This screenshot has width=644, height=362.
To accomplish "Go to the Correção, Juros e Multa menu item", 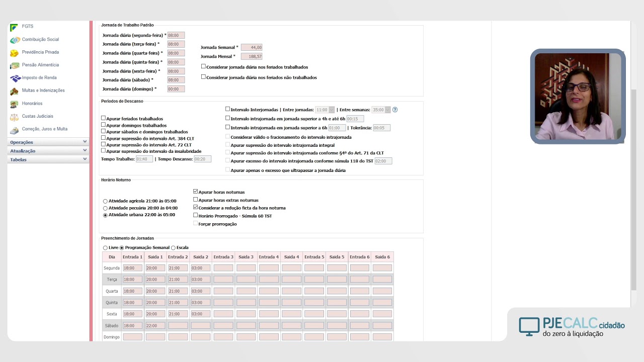I will pos(45,129).
